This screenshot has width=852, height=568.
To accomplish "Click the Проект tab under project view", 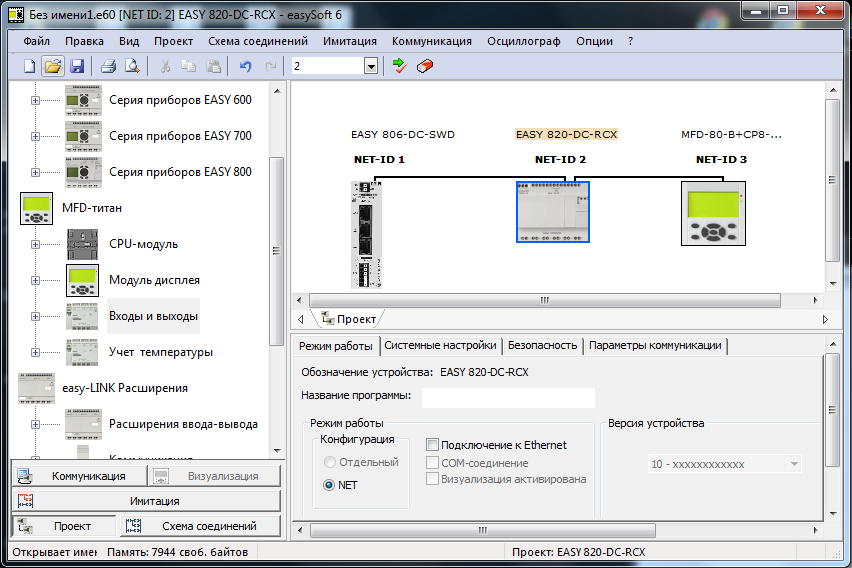I will pyautogui.click(x=349, y=319).
